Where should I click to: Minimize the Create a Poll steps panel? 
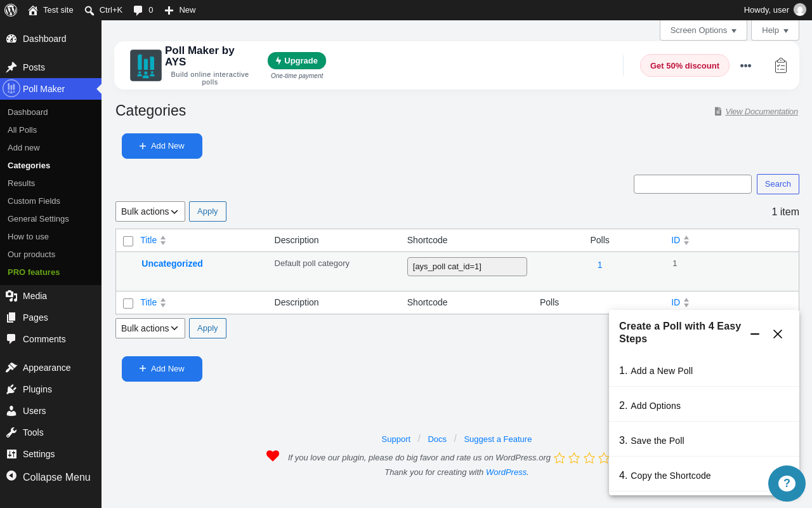(755, 334)
